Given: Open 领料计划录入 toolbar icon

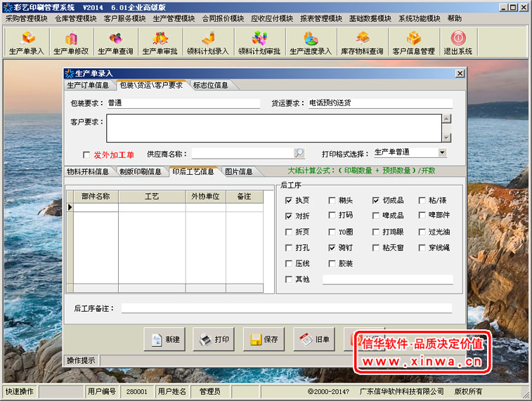Looking at the screenshot, I should (207, 42).
